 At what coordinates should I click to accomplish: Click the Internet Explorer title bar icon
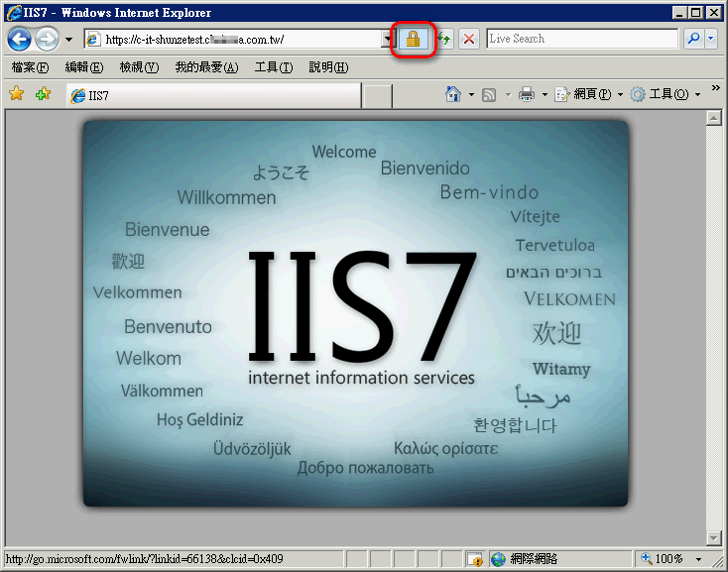[14, 12]
